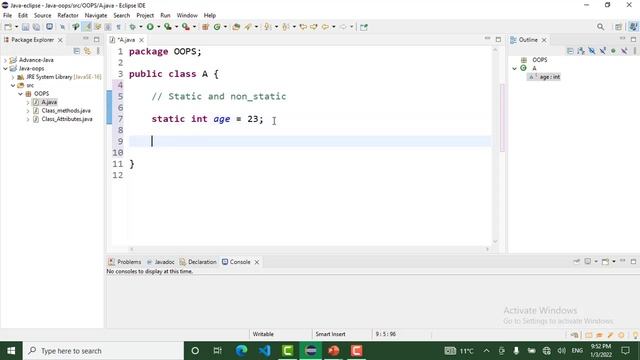Switch to the Problems tab
Screen dimensions: 640x360
coord(124,262)
